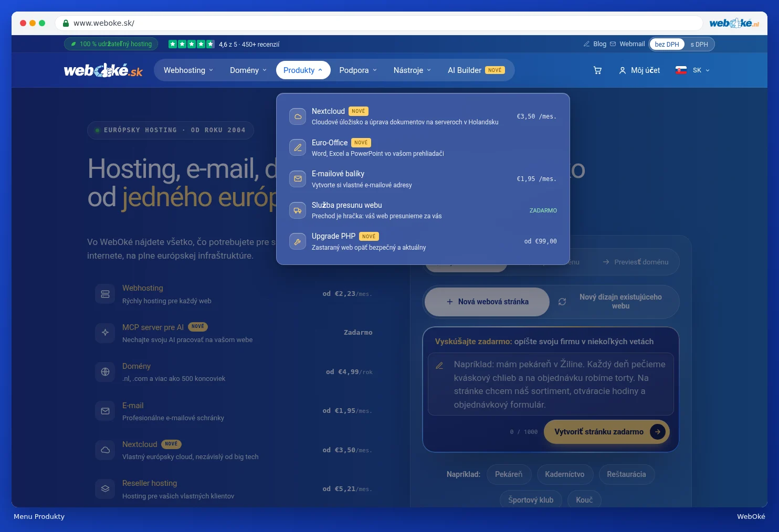Click the browser address bar
Image resolution: width=779 pixels, height=532 pixels.
378,23
